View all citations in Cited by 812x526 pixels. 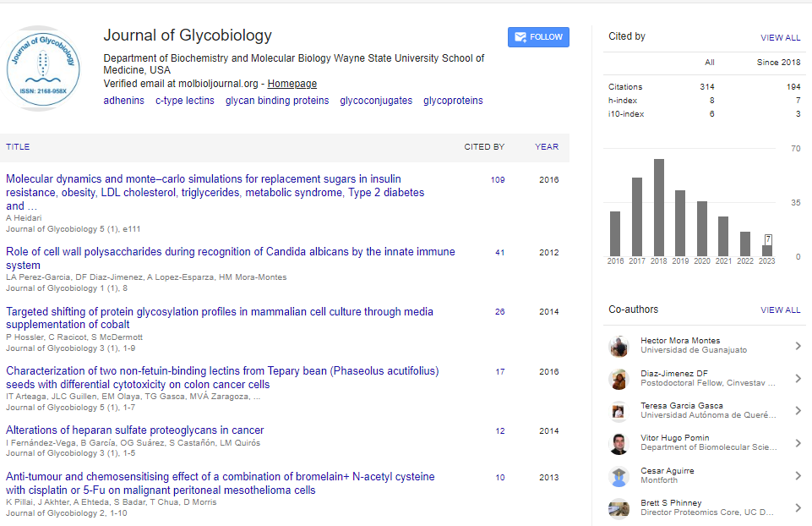tap(780, 38)
